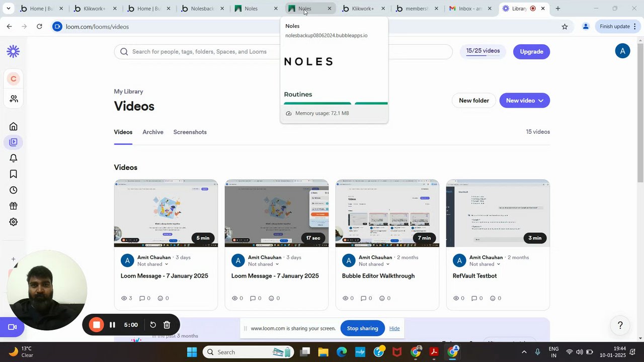The image size is (644, 362).
Task: Open a new browser tab
Action: click(x=557, y=9)
